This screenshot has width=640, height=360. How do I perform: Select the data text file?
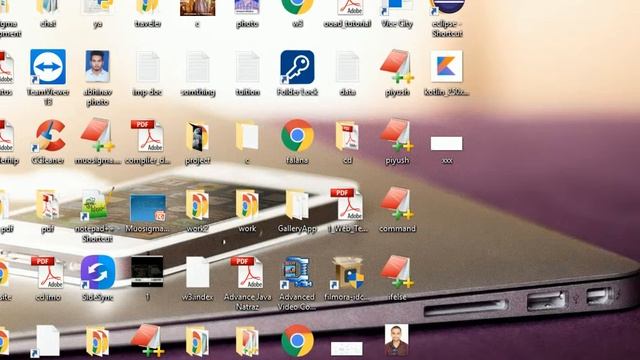tap(347, 67)
